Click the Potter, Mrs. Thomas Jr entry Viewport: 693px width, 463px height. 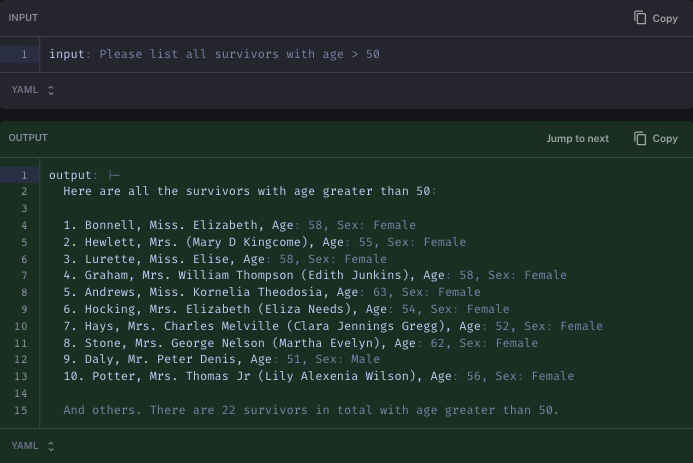coord(319,376)
